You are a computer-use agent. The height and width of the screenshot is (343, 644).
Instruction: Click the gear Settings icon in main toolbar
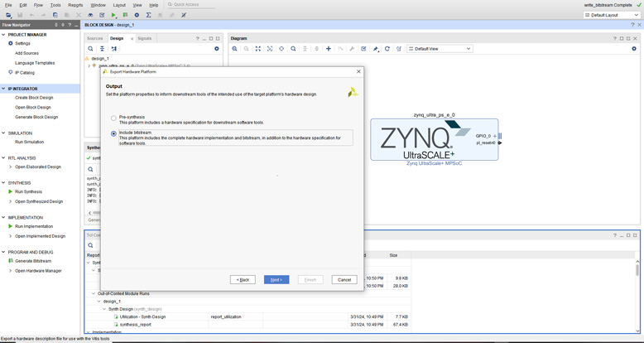(x=137, y=15)
